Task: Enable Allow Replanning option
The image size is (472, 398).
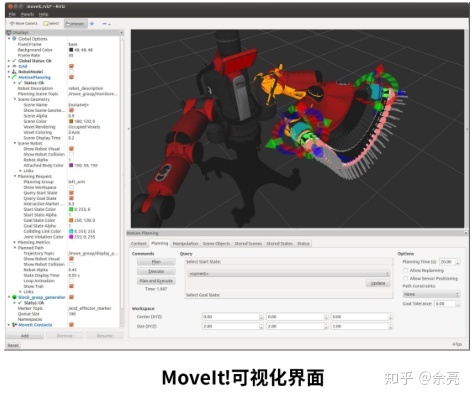Action: click(406, 270)
